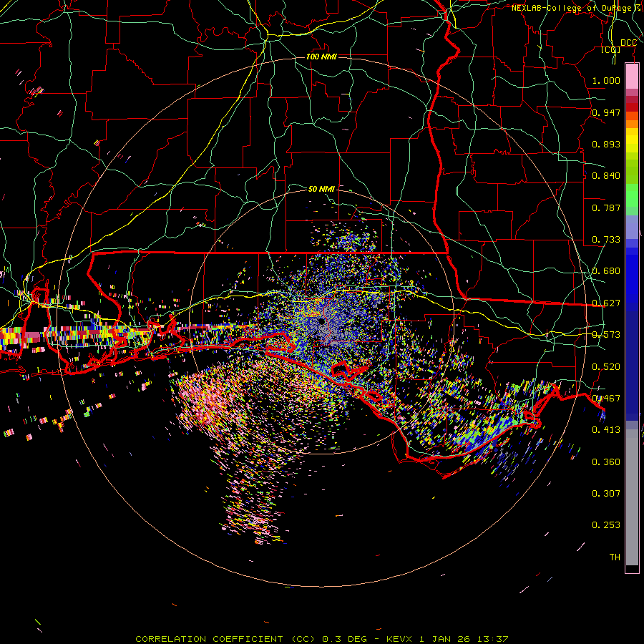The height and width of the screenshot is (644, 644).
Task: Pick the dark red swatch near 0.947
Action: pos(632,107)
